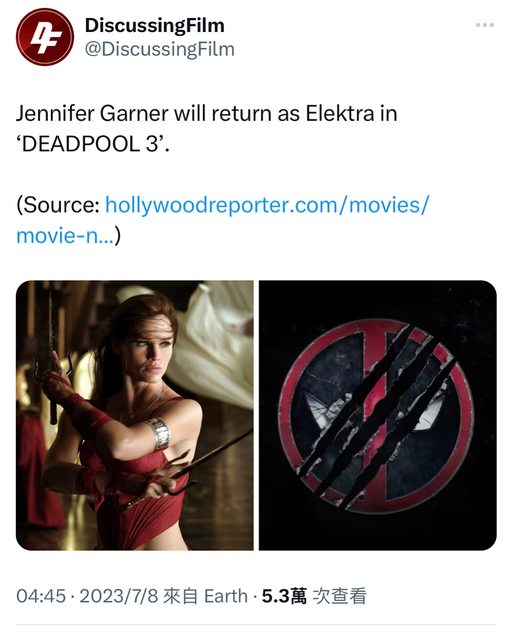Open the Jennifer Garner Elektra photo
This screenshot has width=513, height=640.
click(135, 415)
